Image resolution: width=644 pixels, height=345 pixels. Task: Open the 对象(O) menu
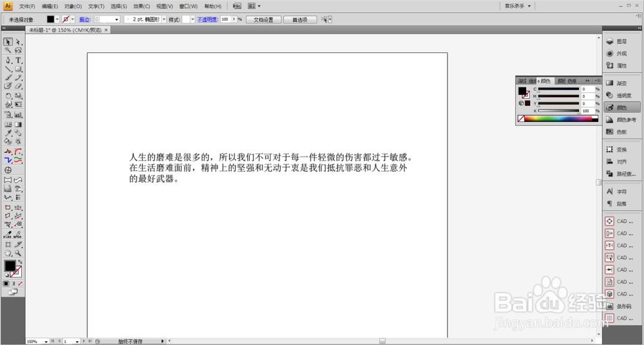click(x=73, y=6)
